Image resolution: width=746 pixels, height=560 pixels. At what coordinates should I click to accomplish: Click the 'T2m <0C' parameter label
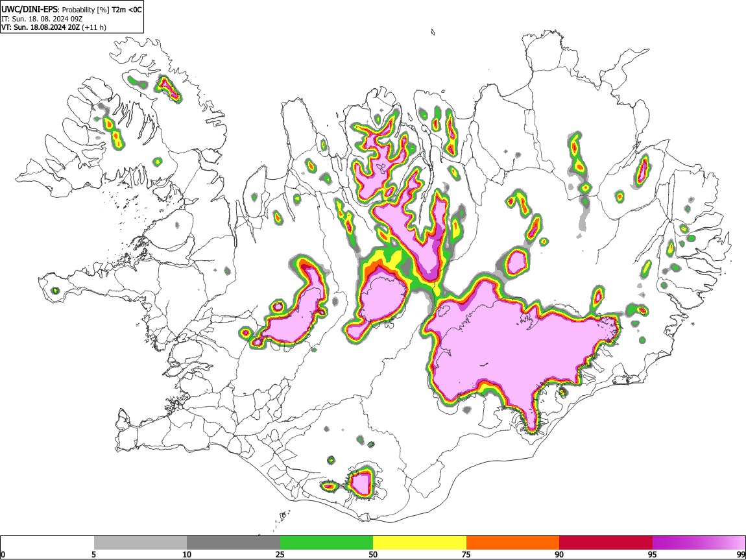(126, 10)
